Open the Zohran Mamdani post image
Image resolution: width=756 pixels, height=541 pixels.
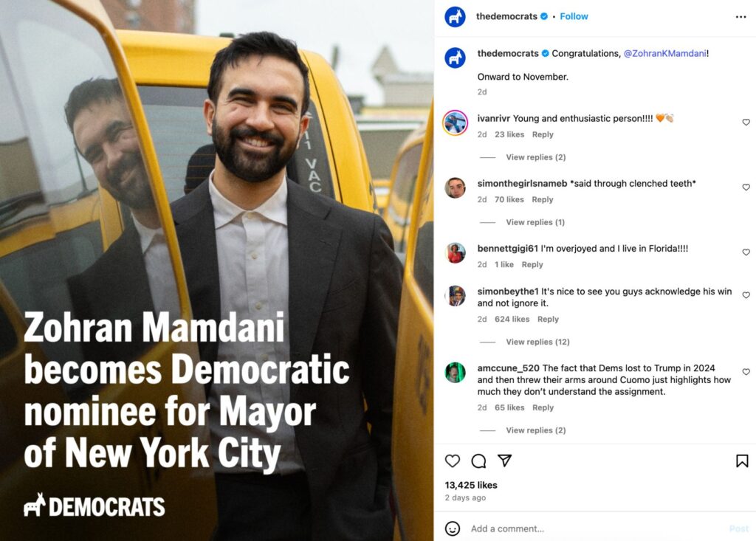217,270
